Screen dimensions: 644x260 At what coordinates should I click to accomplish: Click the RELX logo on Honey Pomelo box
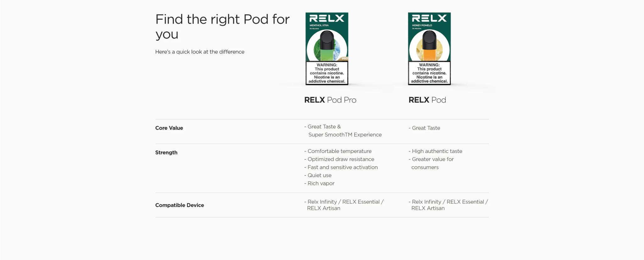429,19
